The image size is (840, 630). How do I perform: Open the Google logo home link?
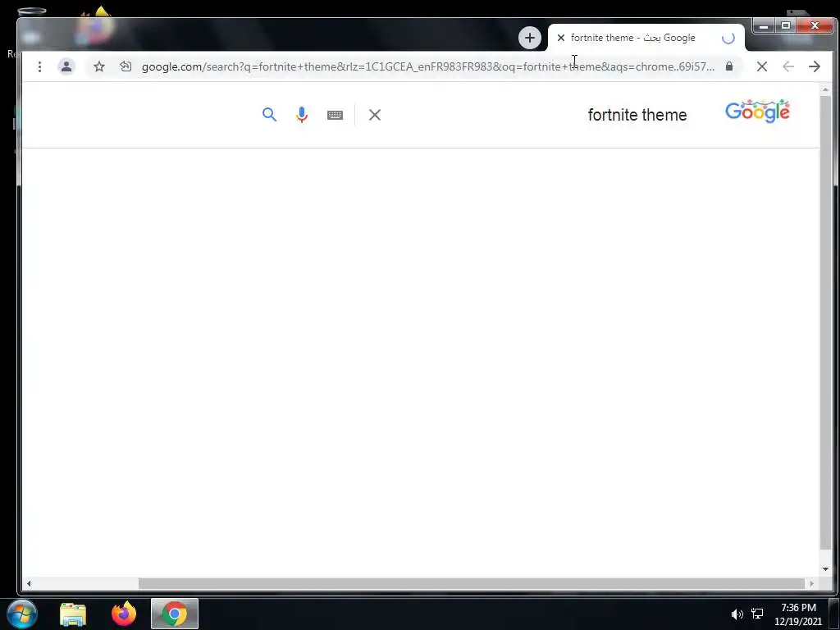coord(757,112)
